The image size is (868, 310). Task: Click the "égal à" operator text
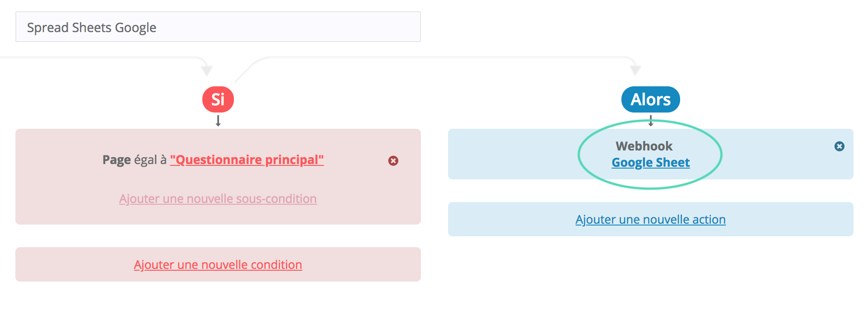coord(150,160)
